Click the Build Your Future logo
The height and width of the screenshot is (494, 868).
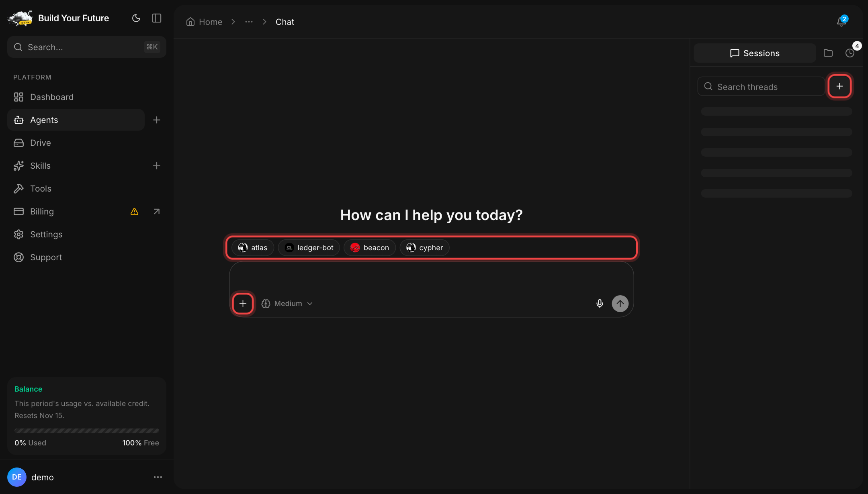20,18
